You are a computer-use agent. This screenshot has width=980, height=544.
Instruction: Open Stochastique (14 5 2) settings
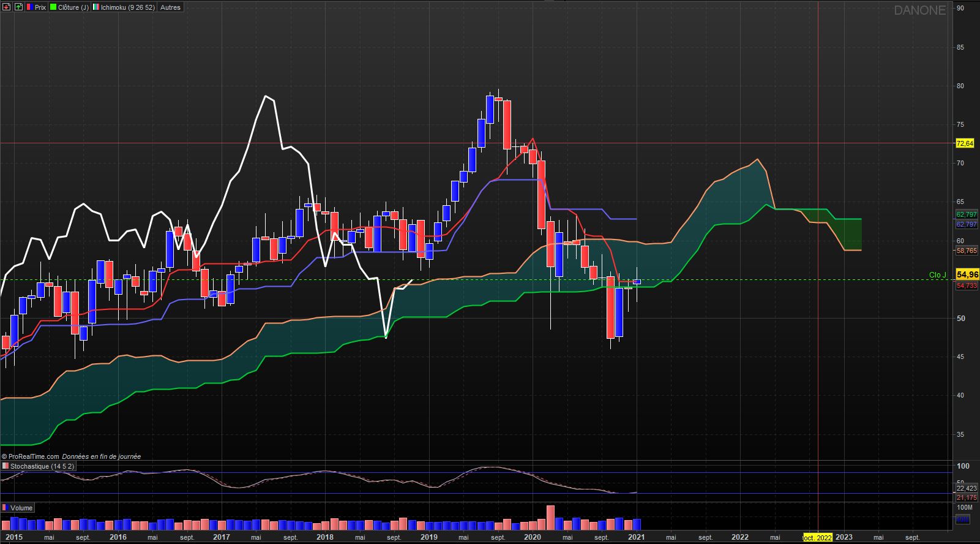click(x=38, y=466)
